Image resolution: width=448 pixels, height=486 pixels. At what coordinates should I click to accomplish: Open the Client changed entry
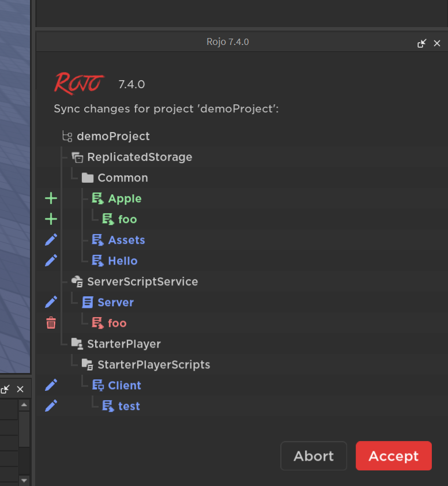click(x=242, y=385)
